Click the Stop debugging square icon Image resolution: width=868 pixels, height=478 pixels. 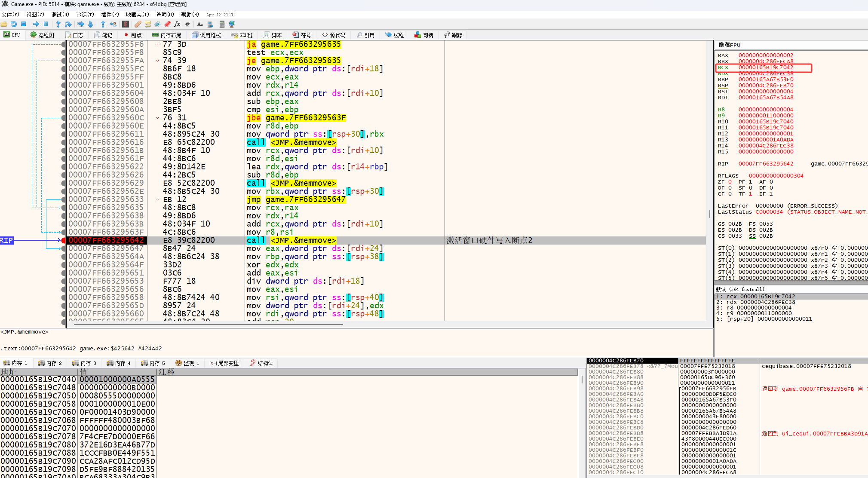point(24,24)
